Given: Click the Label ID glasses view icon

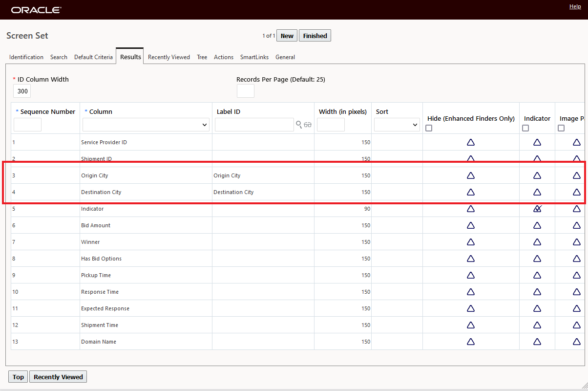Looking at the screenshot, I should pos(308,125).
